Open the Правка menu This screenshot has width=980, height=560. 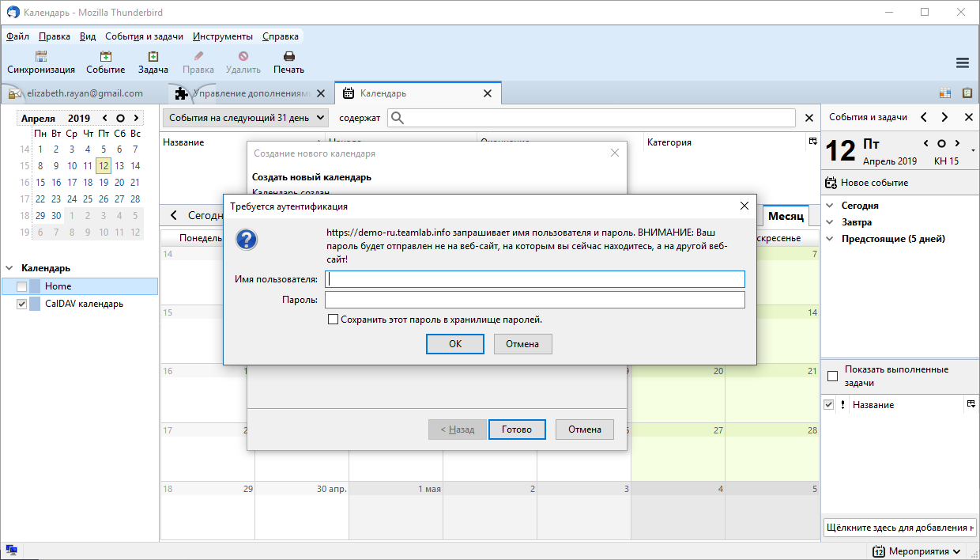click(54, 36)
